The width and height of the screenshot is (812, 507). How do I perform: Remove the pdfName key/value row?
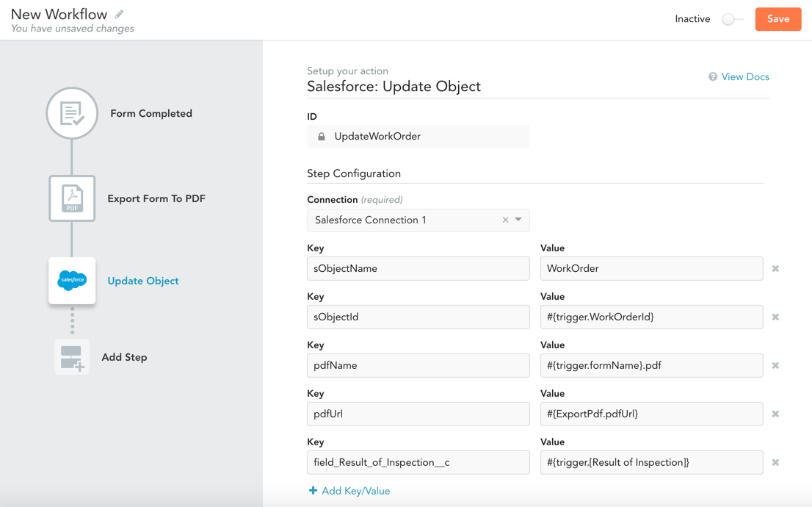pyautogui.click(x=775, y=365)
